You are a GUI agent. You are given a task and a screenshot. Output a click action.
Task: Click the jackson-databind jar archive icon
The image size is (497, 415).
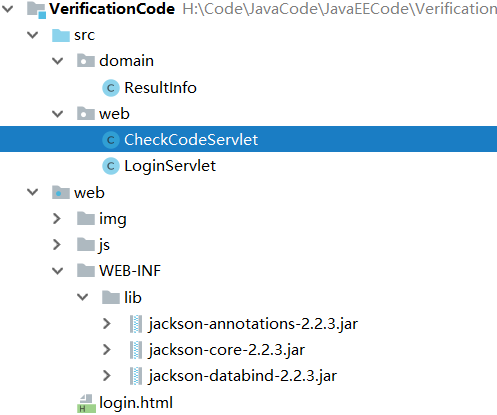coord(136,376)
